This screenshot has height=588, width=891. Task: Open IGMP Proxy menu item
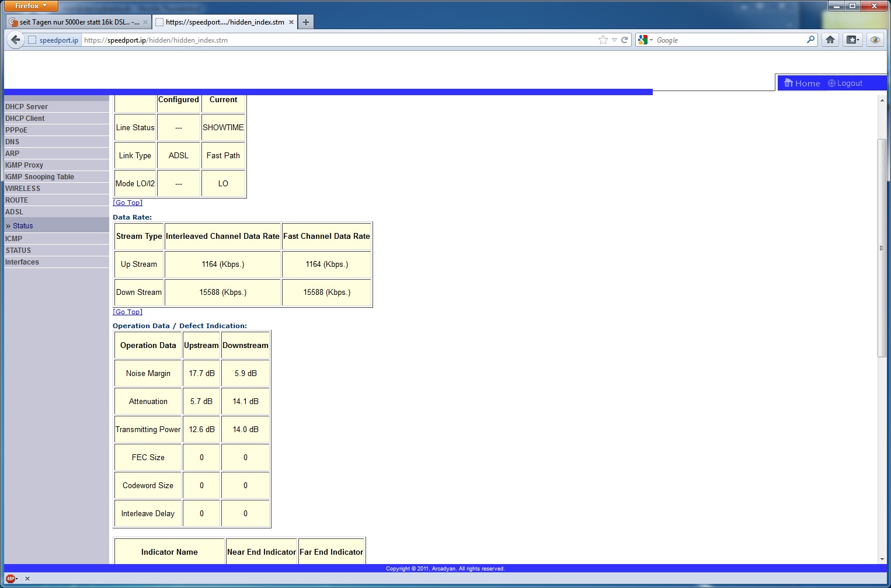tap(56, 165)
